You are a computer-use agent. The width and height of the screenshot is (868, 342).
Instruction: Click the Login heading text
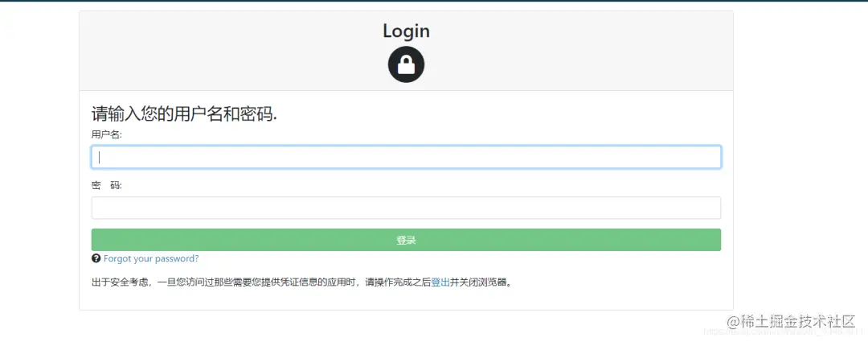point(406,31)
